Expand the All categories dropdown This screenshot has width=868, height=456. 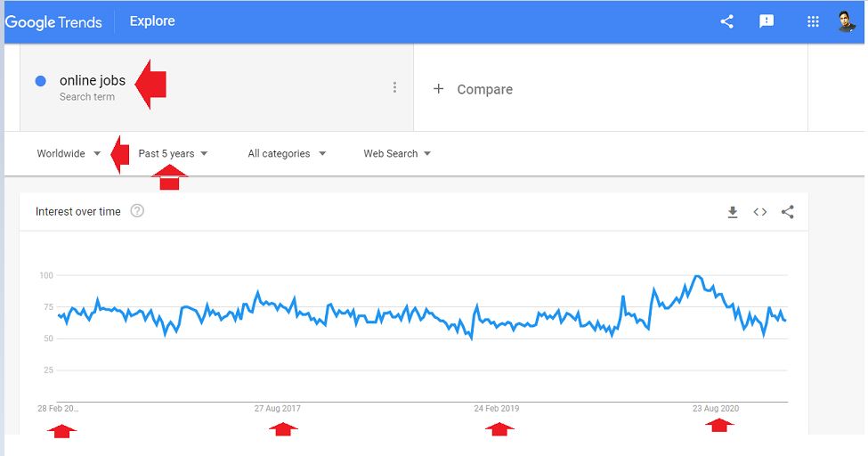point(287,153)
